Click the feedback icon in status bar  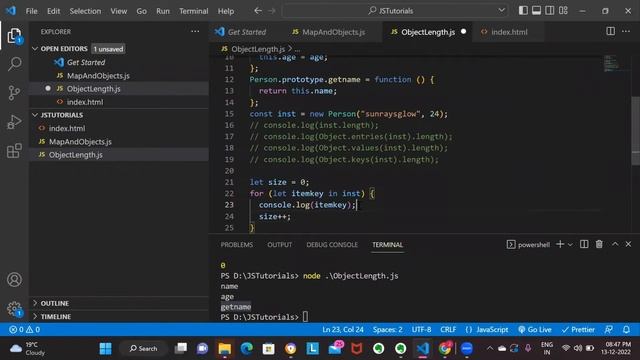(x=609, y=329)
